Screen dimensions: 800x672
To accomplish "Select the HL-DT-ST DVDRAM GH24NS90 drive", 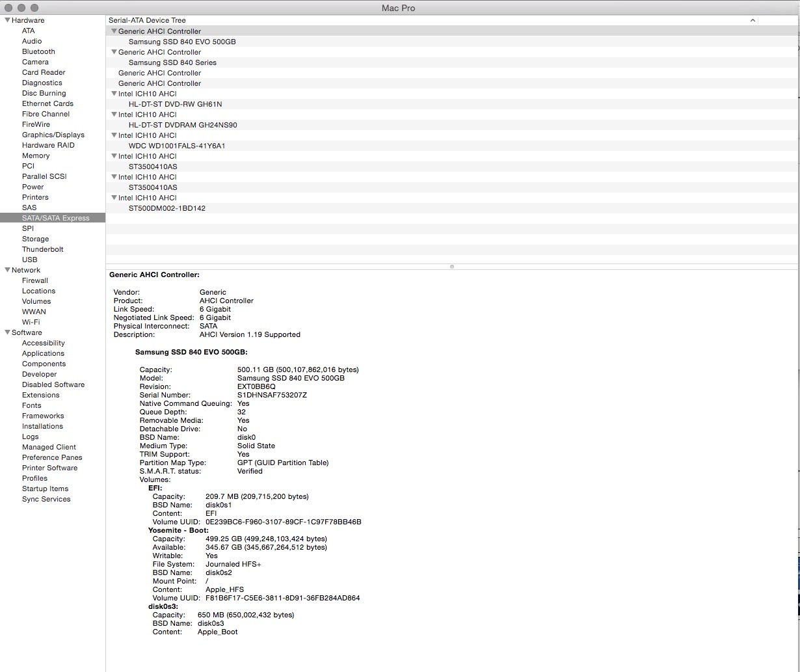I will coord(183,125).
